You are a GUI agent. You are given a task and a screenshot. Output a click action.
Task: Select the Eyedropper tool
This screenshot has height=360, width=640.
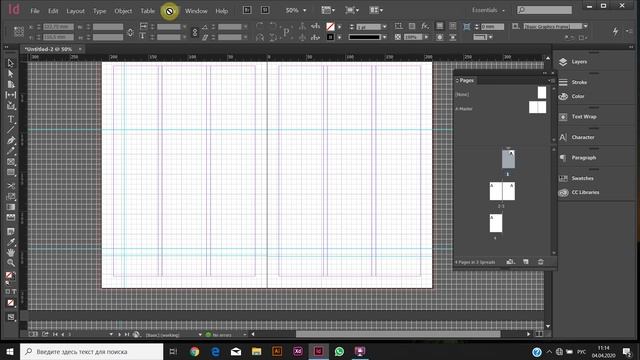tap(11, 242)
